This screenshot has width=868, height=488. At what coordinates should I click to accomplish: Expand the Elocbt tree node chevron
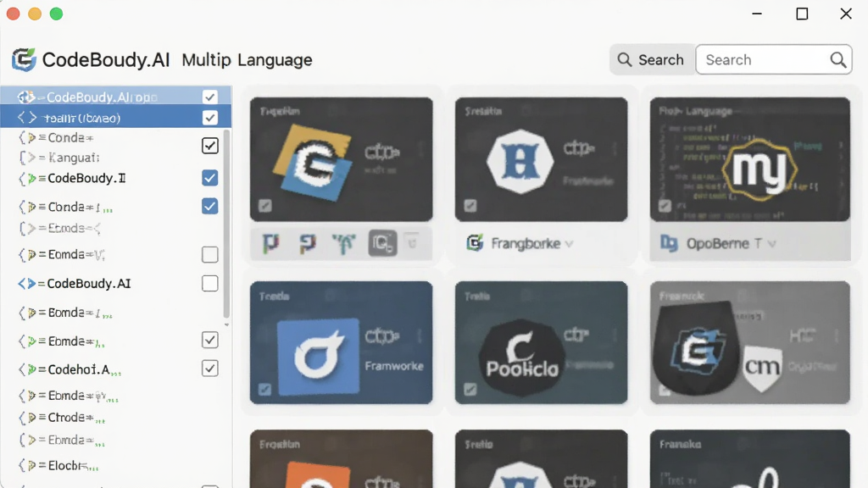(27, 466)
